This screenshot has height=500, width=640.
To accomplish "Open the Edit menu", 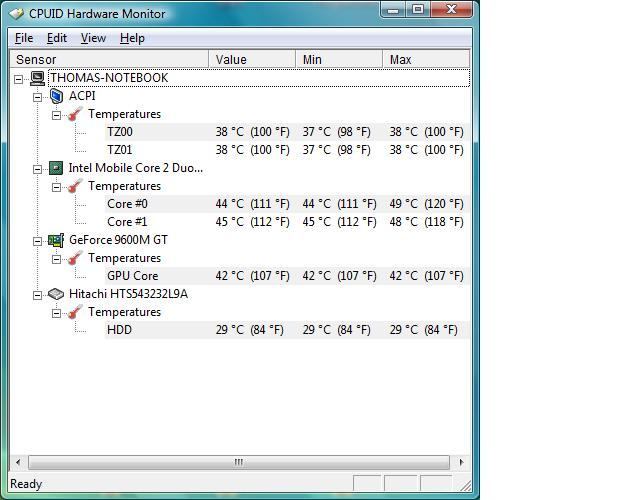I will 57,38.
